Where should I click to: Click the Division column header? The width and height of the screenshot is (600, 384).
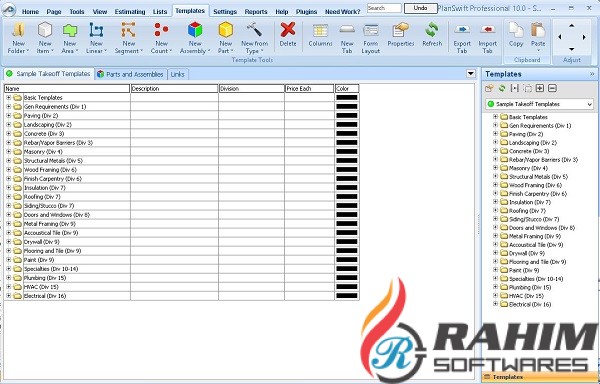(x=251, y=89)
